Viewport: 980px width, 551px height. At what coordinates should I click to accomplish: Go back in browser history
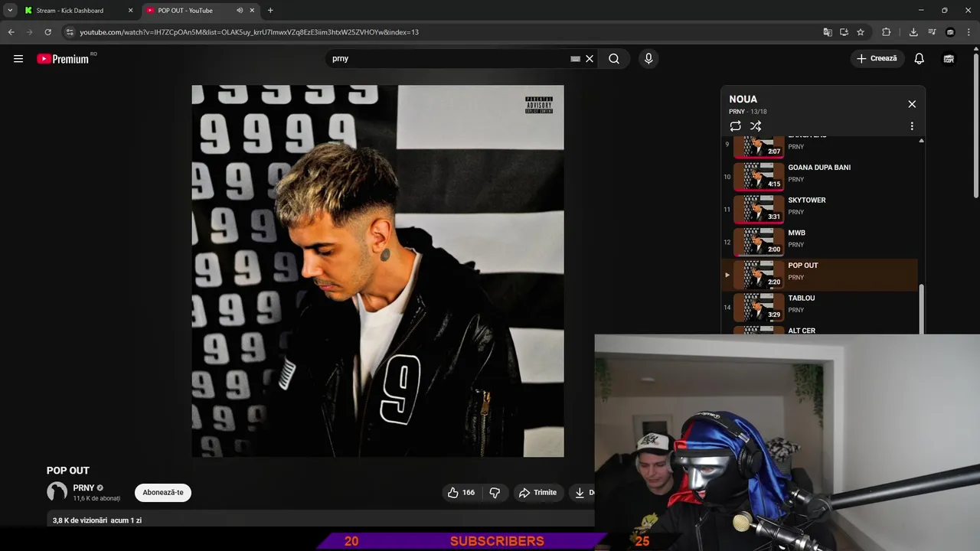click(x=11, y=32)
